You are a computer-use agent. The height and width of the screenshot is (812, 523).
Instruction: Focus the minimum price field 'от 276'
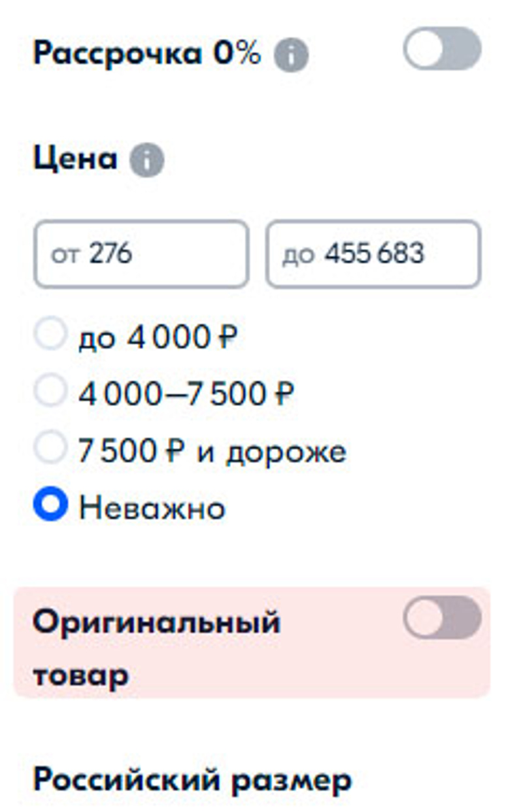[x=141, y=254]
